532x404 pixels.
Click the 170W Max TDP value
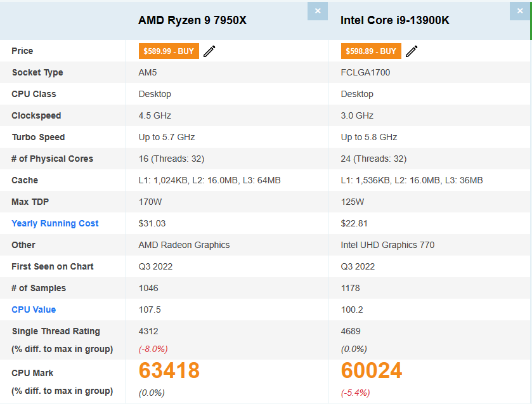click(150, 202)
